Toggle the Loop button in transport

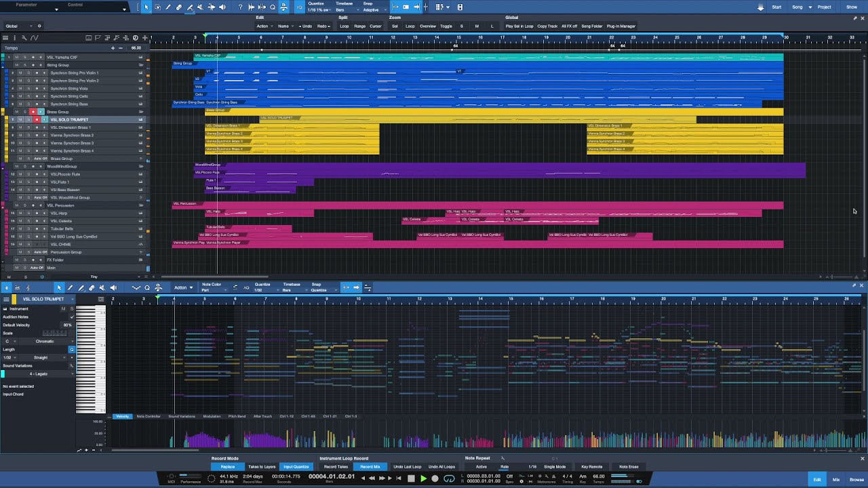tap(449, 478)
